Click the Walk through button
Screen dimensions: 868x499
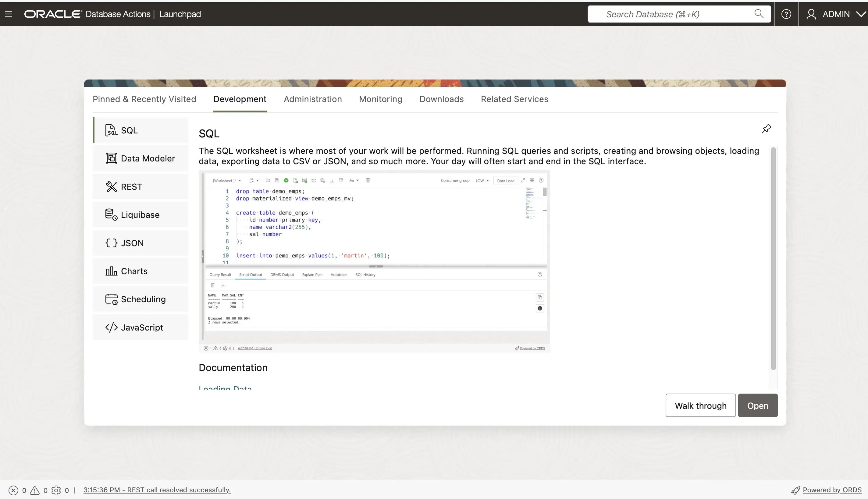(700, 405)
